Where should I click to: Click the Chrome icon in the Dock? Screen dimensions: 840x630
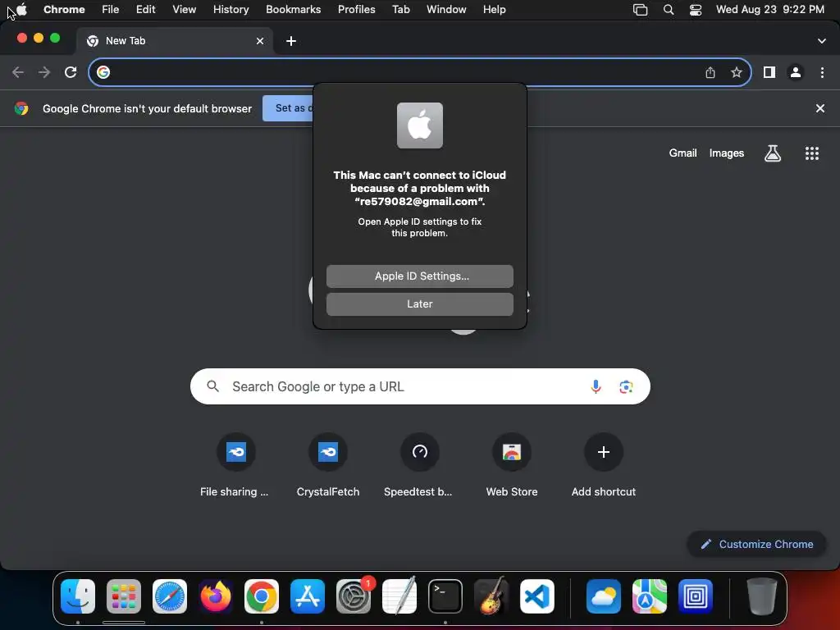pos(262,596)
